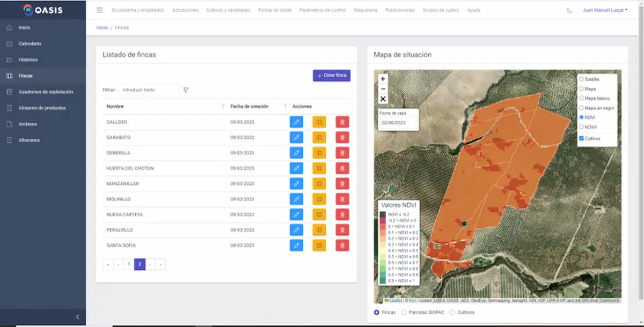Zoom in on the situation map

click(x=383, y=79)
